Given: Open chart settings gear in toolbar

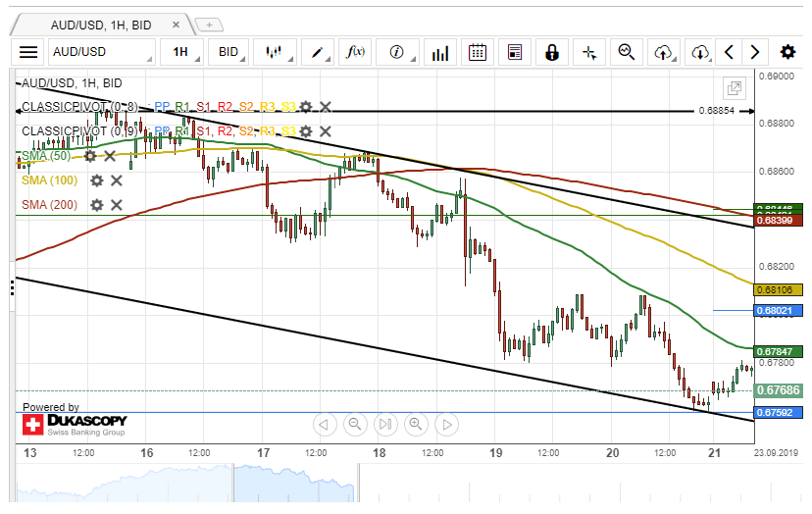Looking at the screenshot, I should pyautogui.click(x=787, y=52).
